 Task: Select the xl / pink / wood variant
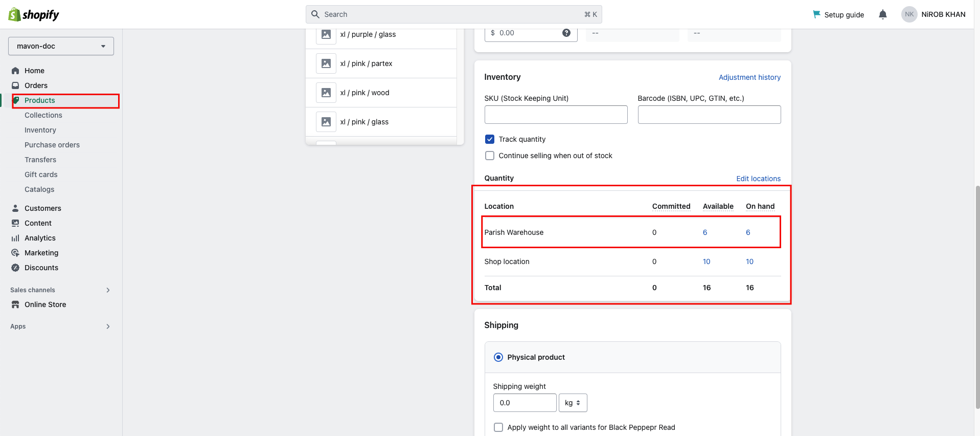pos(381,93)
